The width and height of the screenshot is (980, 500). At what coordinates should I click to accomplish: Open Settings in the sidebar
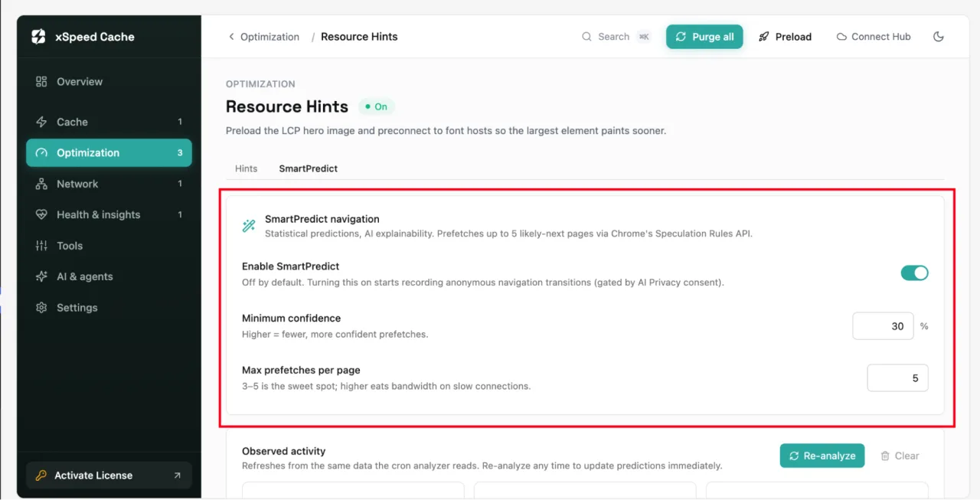109,308
